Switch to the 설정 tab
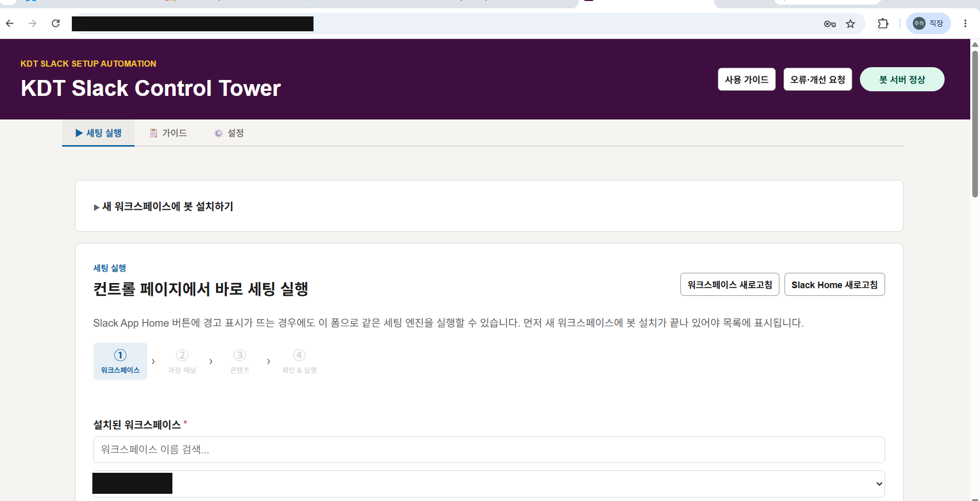The height and width of the screenshot is (501, 980). pyautogui.click(x=229, y=133)
